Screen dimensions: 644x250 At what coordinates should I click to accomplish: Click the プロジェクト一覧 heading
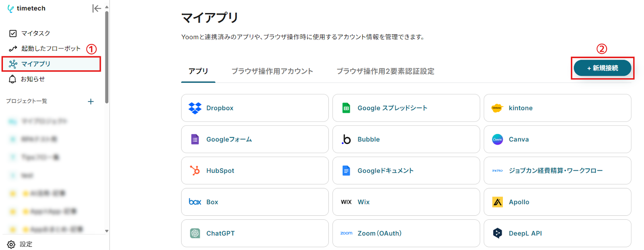27,101
